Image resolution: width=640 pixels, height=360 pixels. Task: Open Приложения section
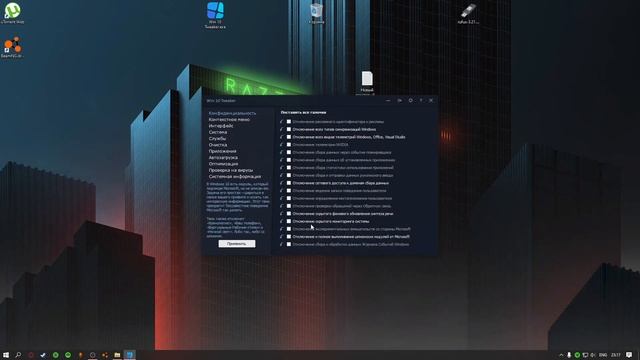[x=222, y=151]
